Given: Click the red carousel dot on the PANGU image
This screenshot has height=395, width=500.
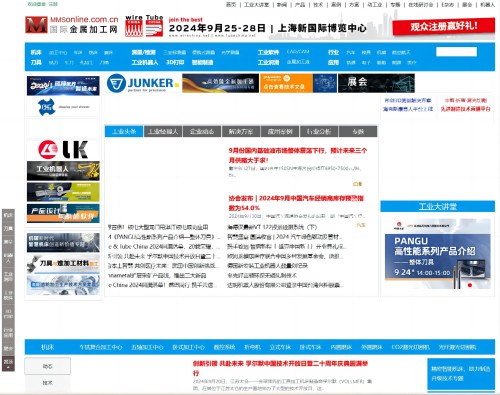Looking at the screenshot, I should pos(470,285).
